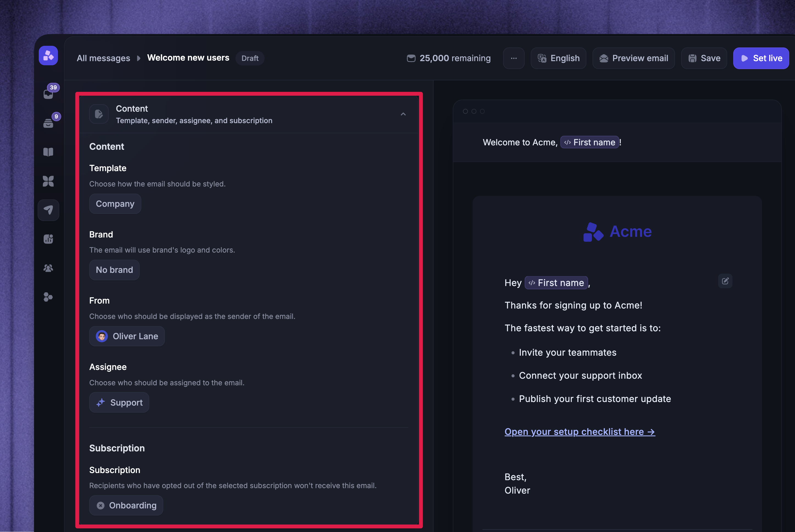Open the Company template dropdown
This screenshot has height=532, width=795.
[115, 204]
